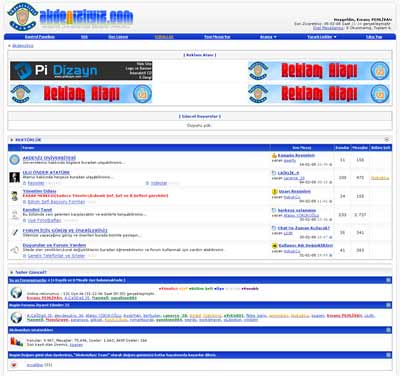
Task: Collapse the currently active users block
Action: coord(388,280)
